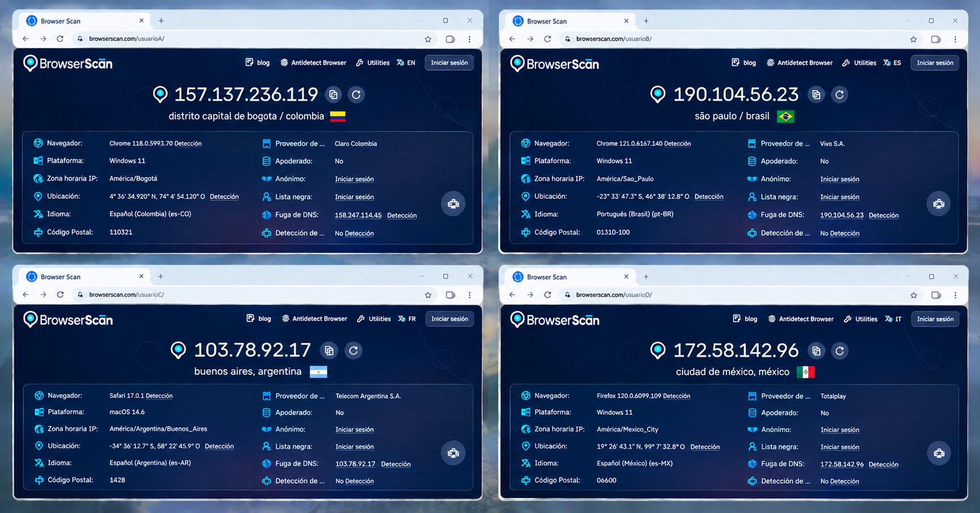This screenshot has height=513, width=980.
Task: Select the postal code value 01310-100
Action: click(x=613, y=232)
